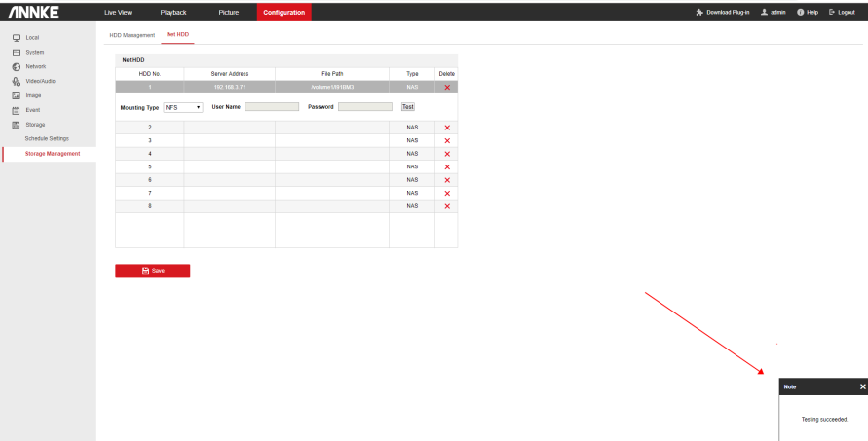Image resolution: width=868 pixels, height=441 pixels.
Task: Go to the Live View menu
Action: coord(117,11)
